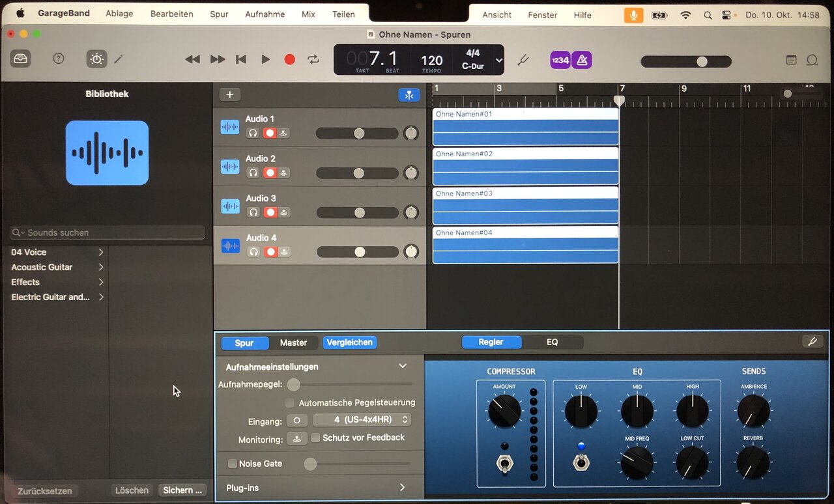
Task: Toggle input monitoring on Audio 4 track
Action: pyautogui.click(x=284, y=252)
